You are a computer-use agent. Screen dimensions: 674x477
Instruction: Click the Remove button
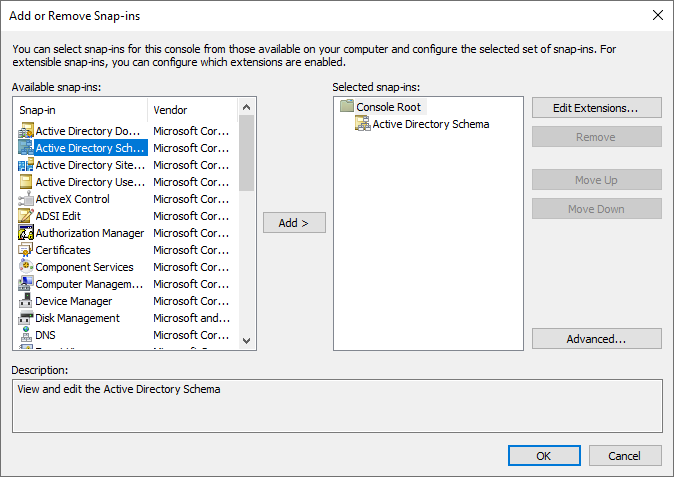click(597, 137)
